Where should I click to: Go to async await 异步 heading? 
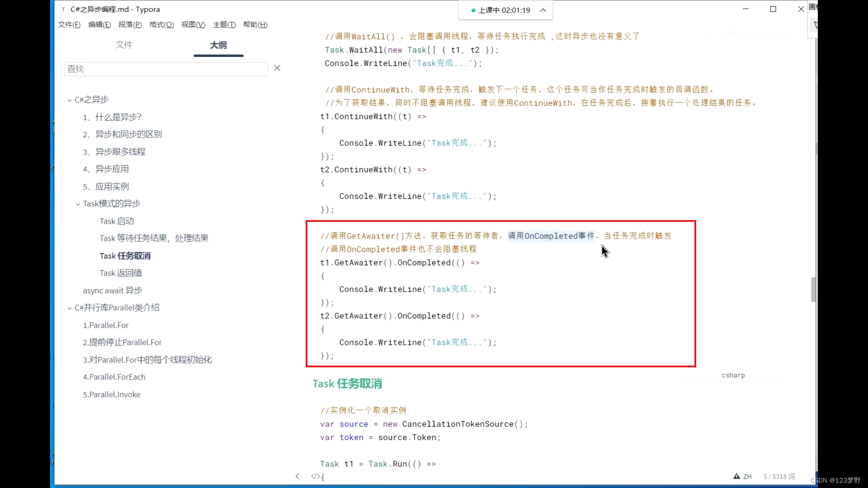(113, 291)
